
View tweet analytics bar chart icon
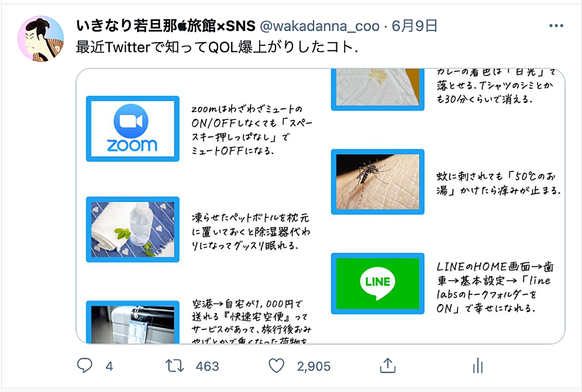(x=478, y=366)
